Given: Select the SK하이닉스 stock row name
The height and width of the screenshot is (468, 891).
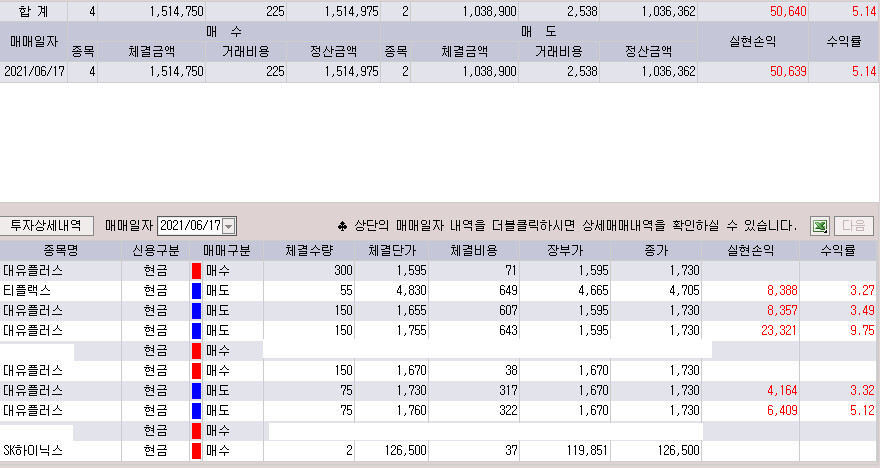Looking at the screenshot, I should (x=33, y=451).
